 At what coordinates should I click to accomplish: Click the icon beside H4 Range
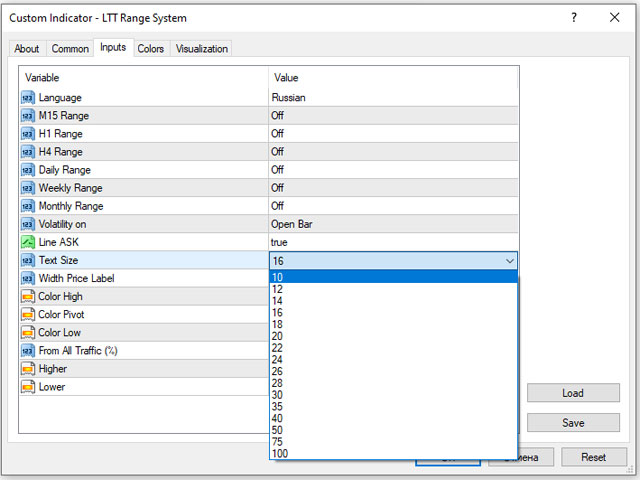pos(28,152)
